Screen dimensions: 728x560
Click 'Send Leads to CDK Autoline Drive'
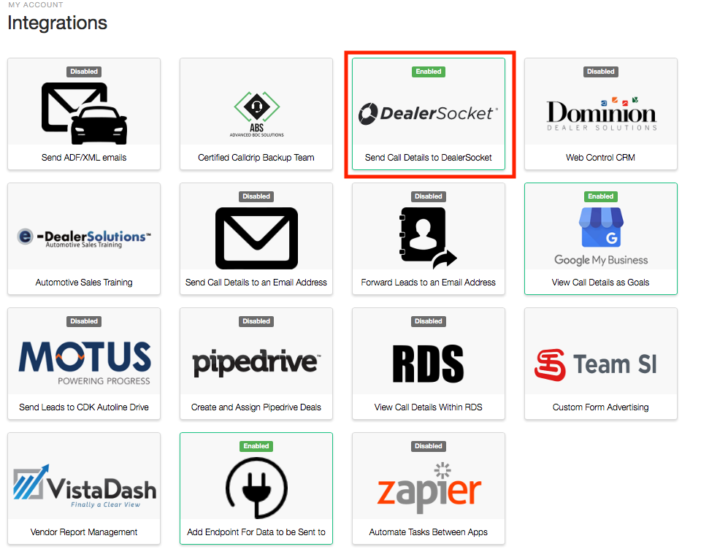tap(84, 407)
